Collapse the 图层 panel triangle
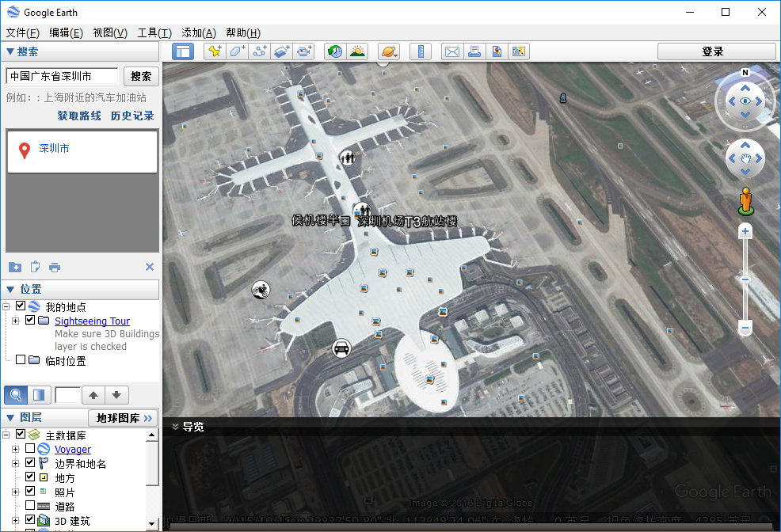Image resolution: width=781 pixels, height=532 pixels. coord(10,417)
